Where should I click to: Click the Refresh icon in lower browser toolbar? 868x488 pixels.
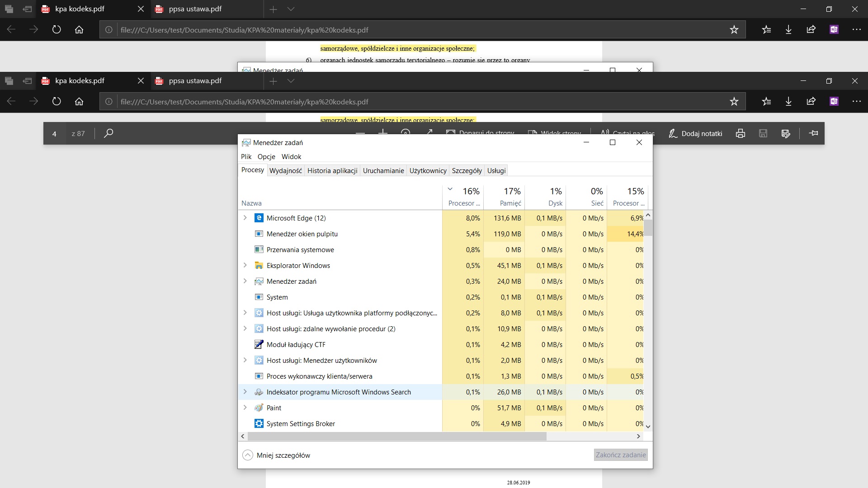(57, 102)
